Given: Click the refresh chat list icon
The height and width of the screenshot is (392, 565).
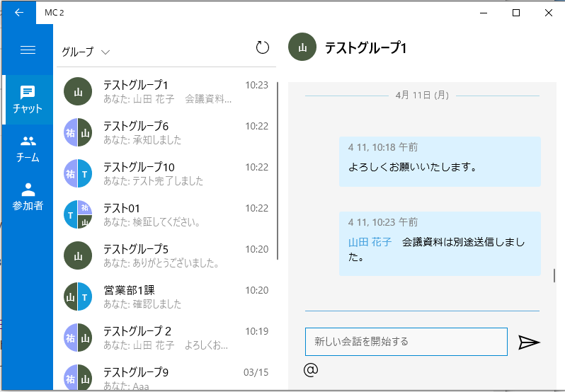Looking at the screenshot, I should 263,47.
